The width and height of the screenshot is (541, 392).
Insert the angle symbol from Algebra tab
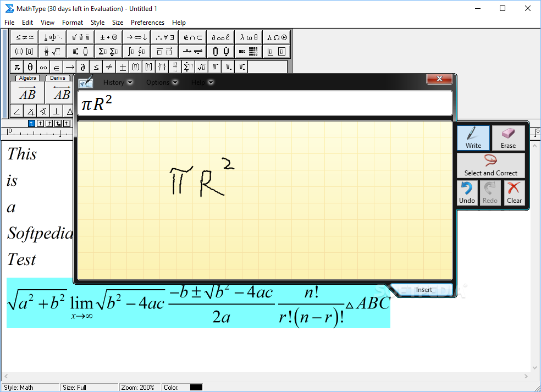coord(17,111)
